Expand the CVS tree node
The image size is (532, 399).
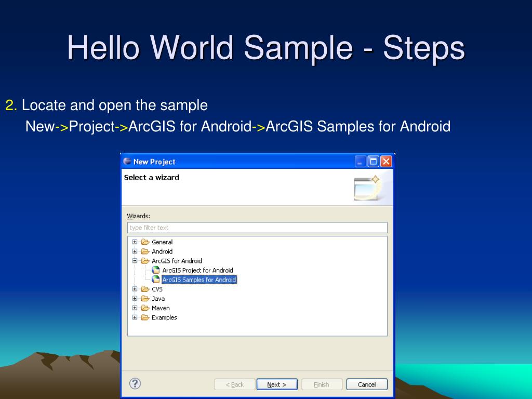tap(135, 289)
